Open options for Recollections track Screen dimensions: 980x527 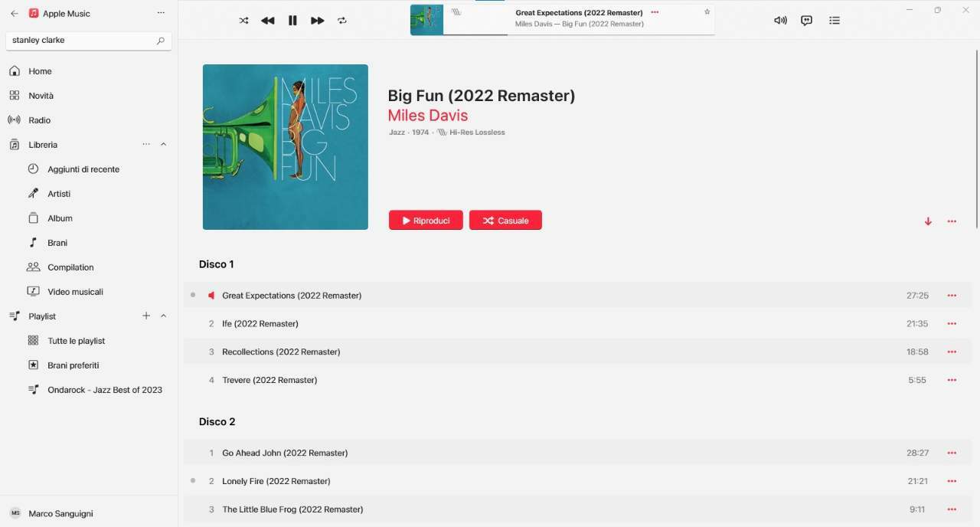[952, 352]
